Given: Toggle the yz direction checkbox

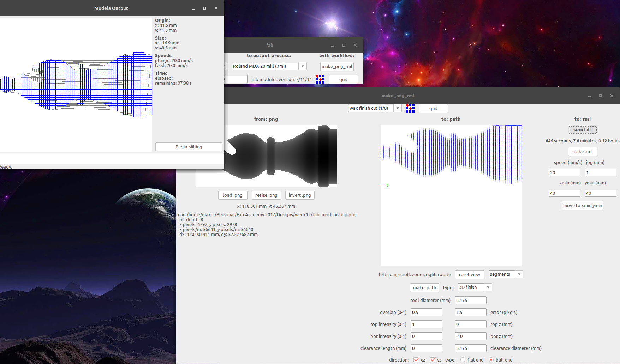Looking at the screenshot, I should (433, 360).
